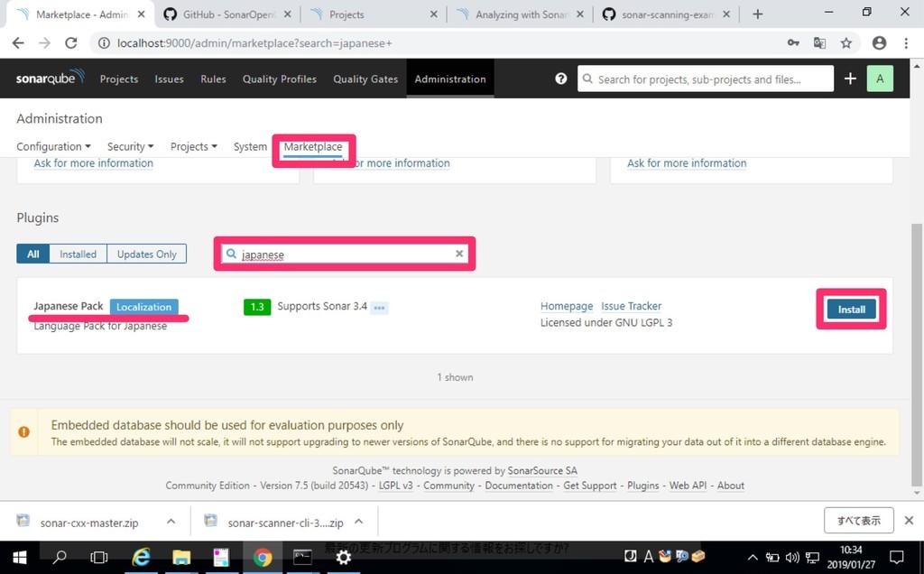Expand the Projects administration dropdown
This screenshot has height=574, width=924.
tap(194, 147)
